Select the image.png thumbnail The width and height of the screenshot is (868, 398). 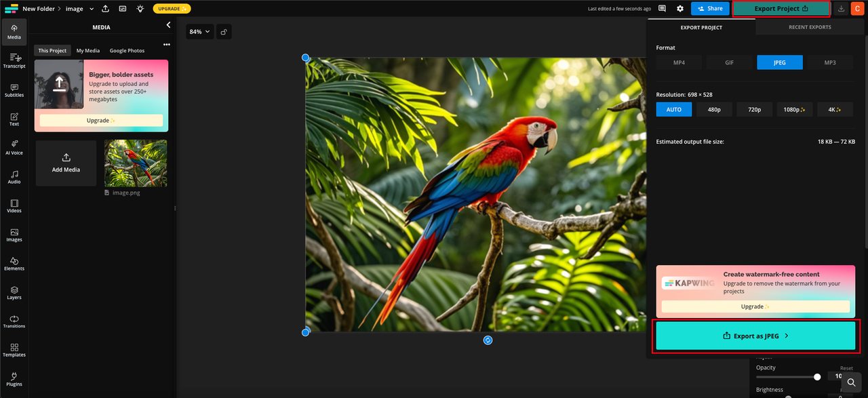pos(136,163)
